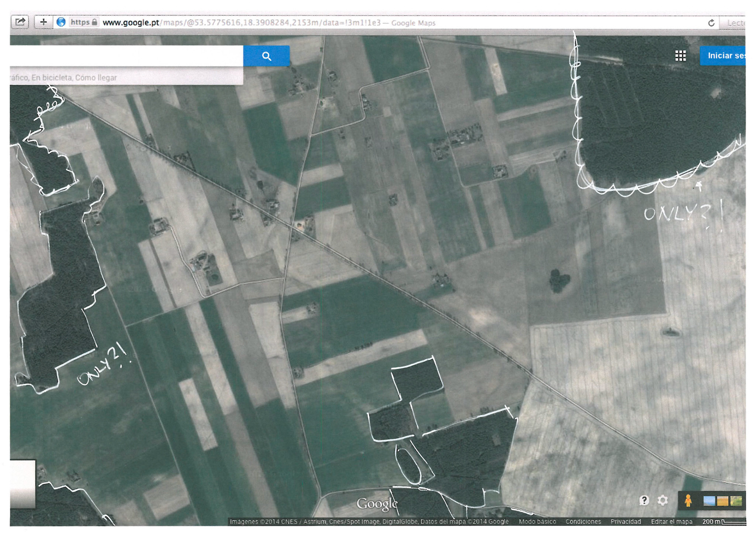Screen dimensions: 756x535
Task: Open the Google apps grid
Action: click(x=680, y=56)
